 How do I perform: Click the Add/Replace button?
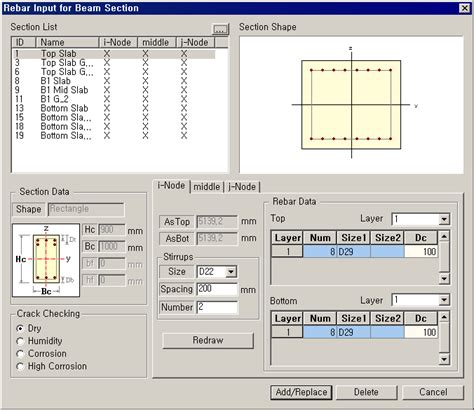[x=301, y=392]
